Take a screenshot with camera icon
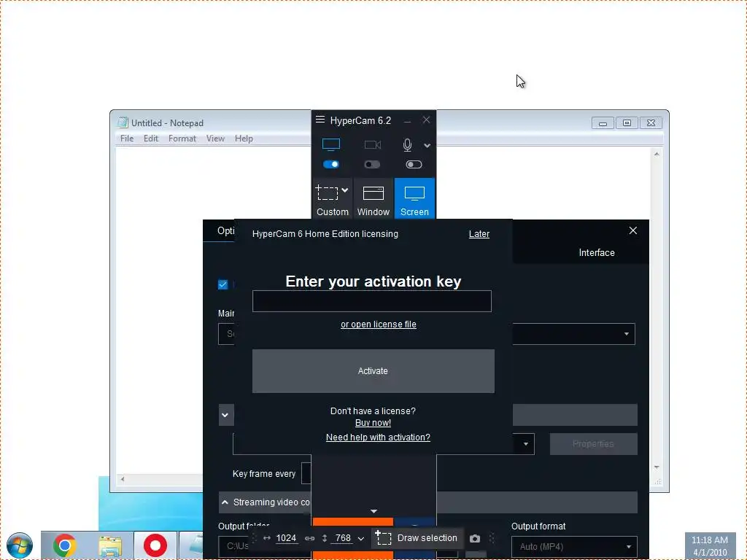Screen dimensions: 747x560 point(474,539)
